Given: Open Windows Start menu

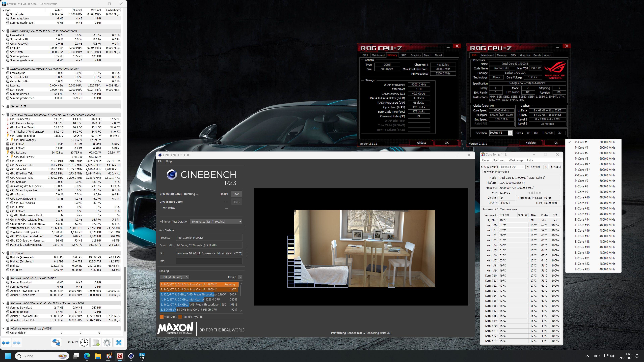Looking at the screenshot, I should pyautogui.click(x=8, y=356).
